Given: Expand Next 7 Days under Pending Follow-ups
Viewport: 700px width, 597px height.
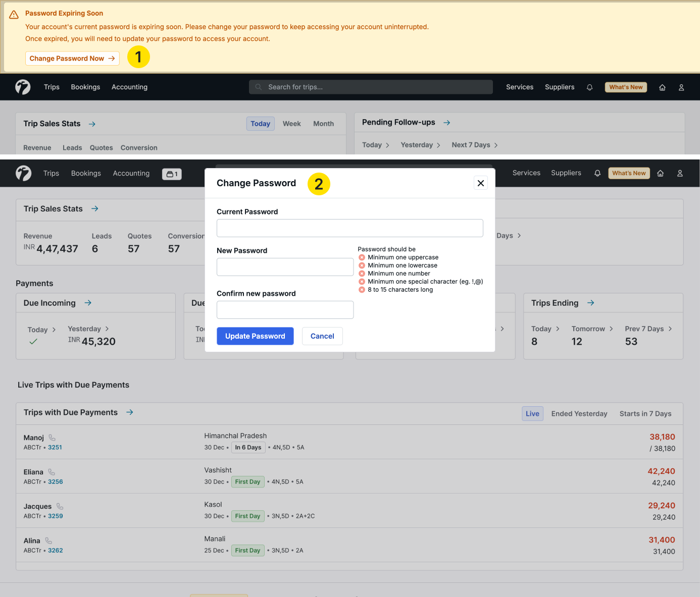Looking at the screenshot, I should 475,145.
